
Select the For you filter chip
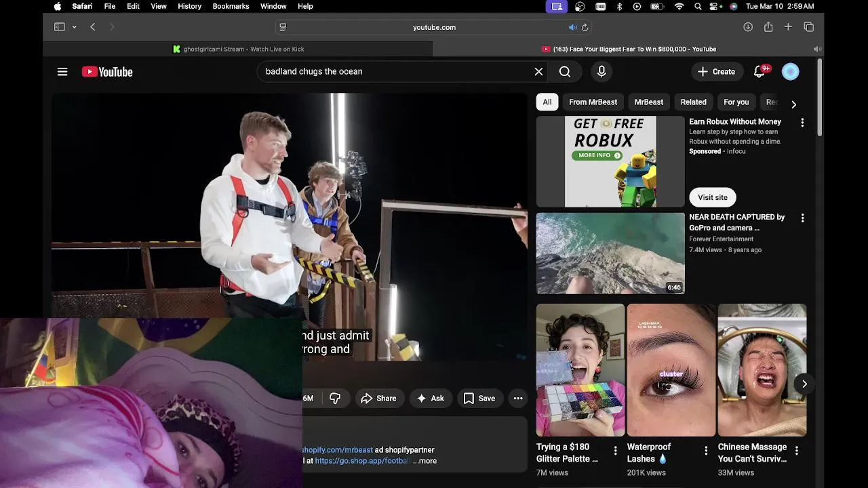click(x=736, y=102)
